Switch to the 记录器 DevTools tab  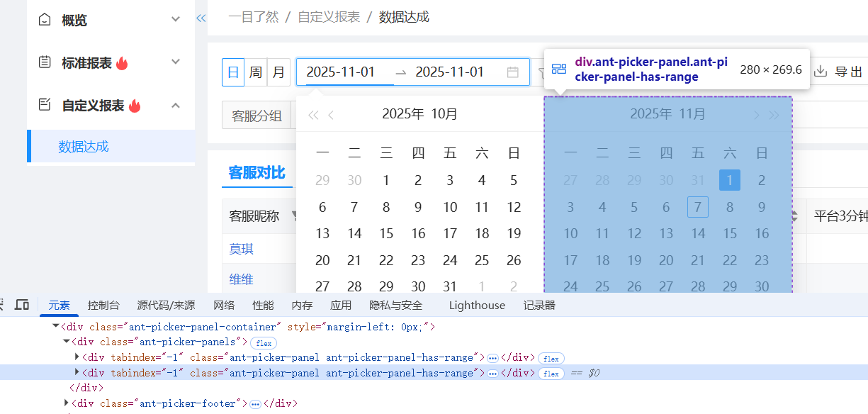coord(539,306)
